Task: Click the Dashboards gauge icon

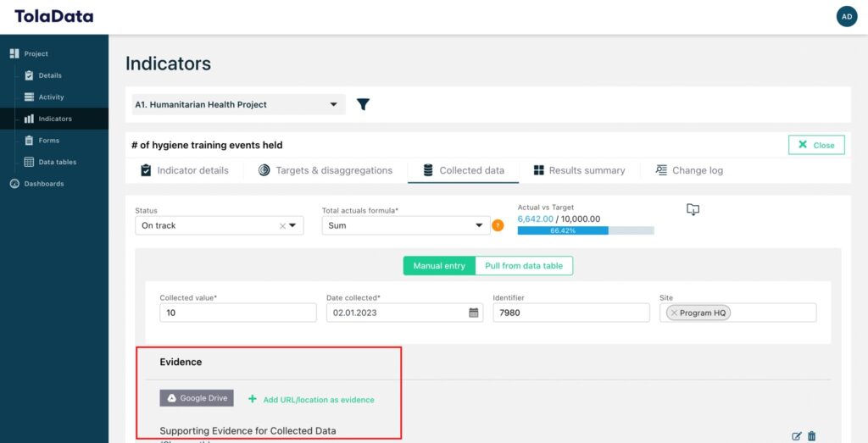Action: [x=14, y=184]
